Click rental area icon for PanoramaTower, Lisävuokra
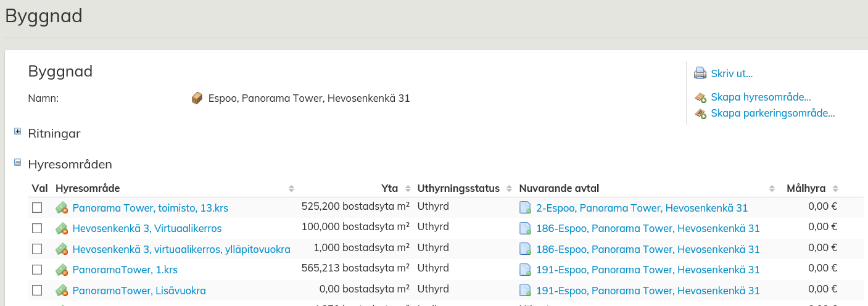The height and width of the screenshot is (306, 868). click(62, 291)
